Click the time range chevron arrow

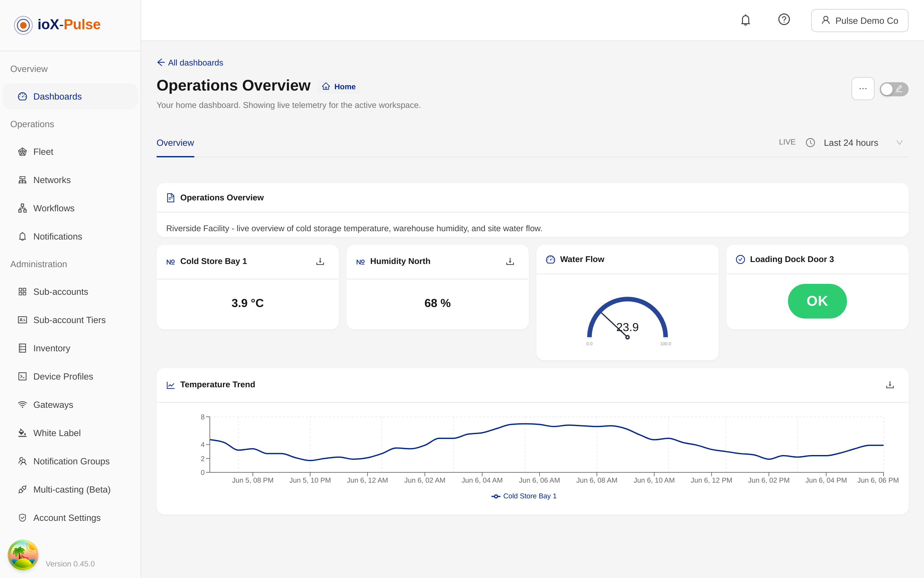click(899, 143)
